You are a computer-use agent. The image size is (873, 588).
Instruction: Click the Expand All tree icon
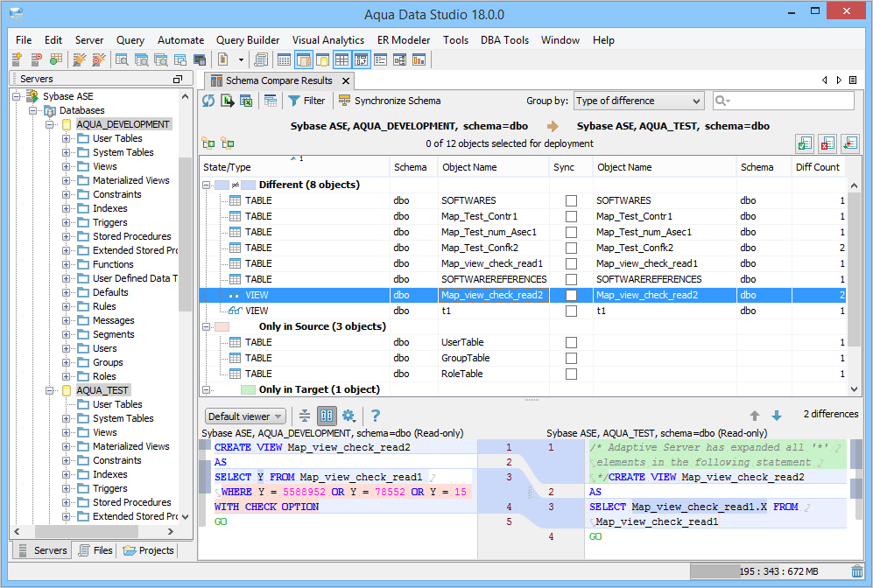tap(208, 143)
